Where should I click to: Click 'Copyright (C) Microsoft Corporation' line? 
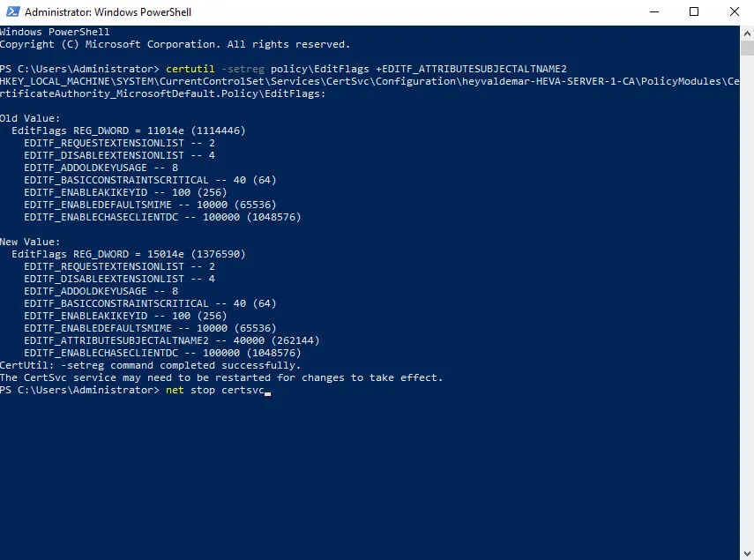(175, 44)
